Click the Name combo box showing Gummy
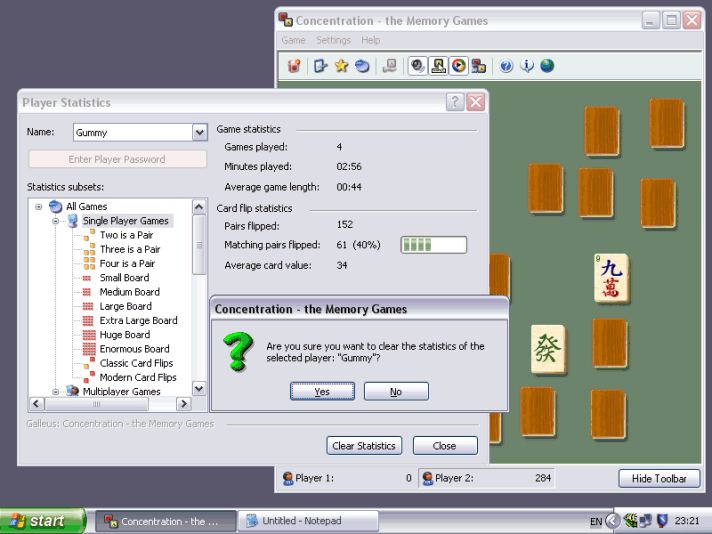 [140, 133]
